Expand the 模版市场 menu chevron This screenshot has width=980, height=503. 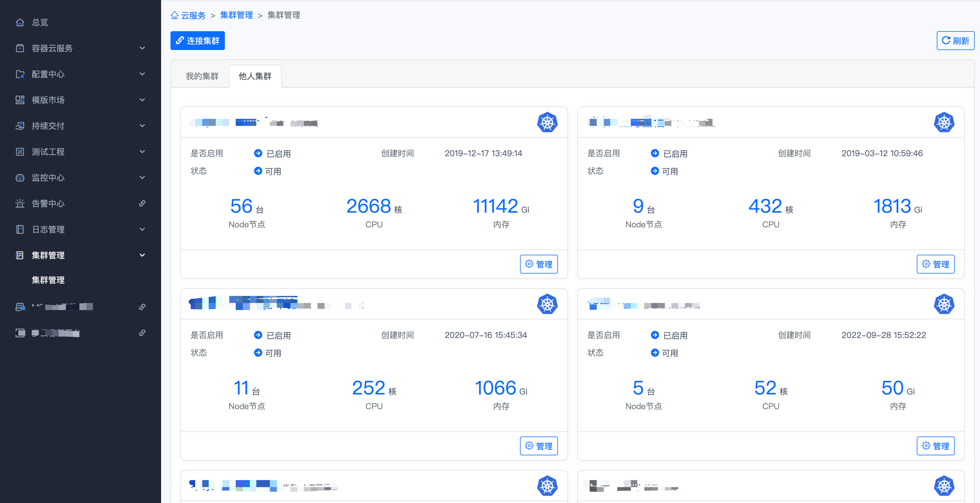pos(142,100)
